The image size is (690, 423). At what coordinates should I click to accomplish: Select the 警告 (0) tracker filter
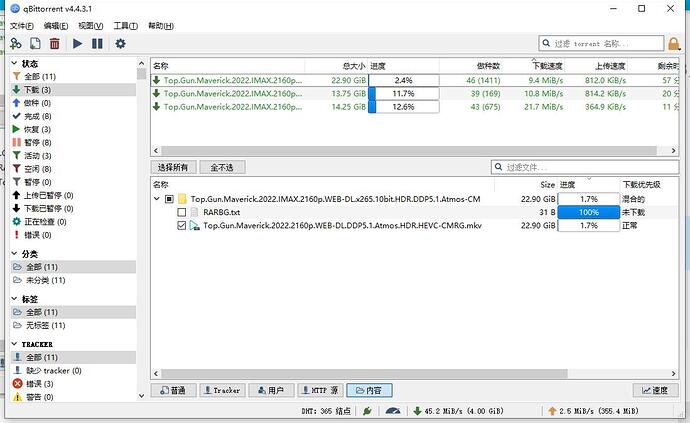point(73,397)
